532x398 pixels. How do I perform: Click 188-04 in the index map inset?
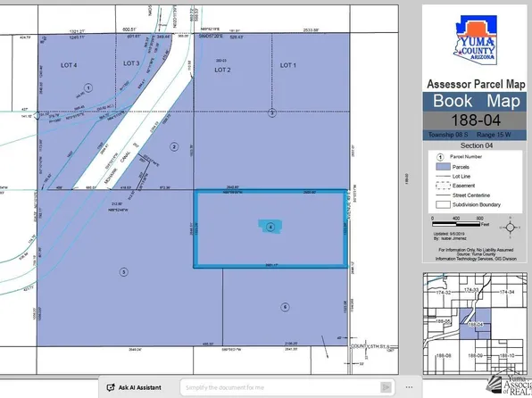(x=476, y=325)
